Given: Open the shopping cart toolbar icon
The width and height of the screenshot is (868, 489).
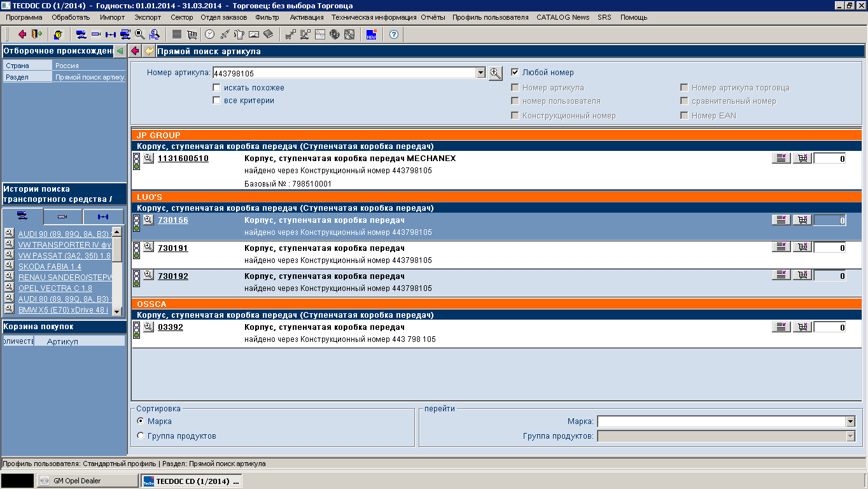Looking at the screenshot, I should pyautogui.click(x=192, y=34).
